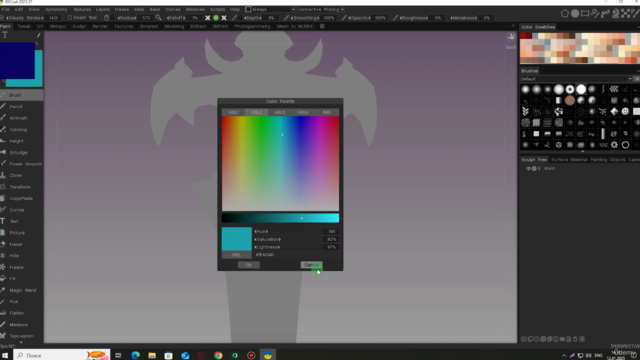Viewport: 640px width, 360px height.
Task: Click the dark blue foreground color swatch
Action: point(17,61)
